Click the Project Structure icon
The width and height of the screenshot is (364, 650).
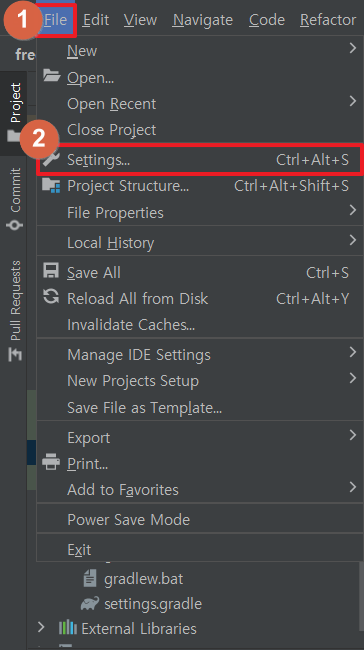[51, 185]
